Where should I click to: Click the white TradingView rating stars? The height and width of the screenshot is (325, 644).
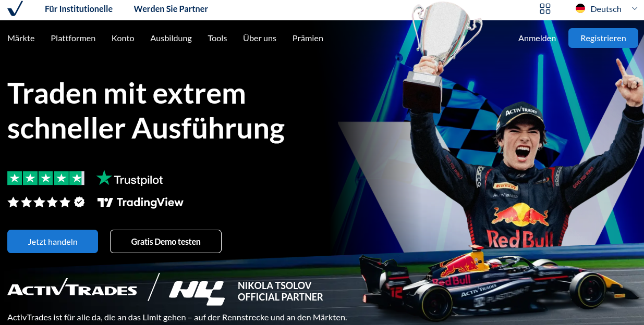pyautogui.click(x=46, y=202)
